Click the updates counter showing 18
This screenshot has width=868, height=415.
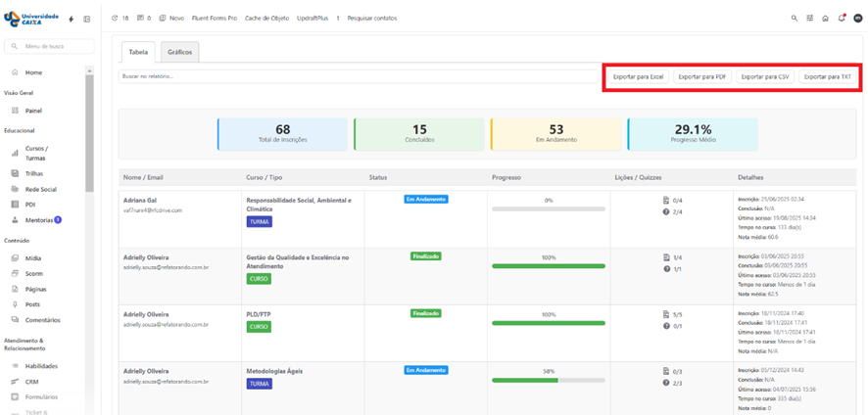(x=121, y=19)
